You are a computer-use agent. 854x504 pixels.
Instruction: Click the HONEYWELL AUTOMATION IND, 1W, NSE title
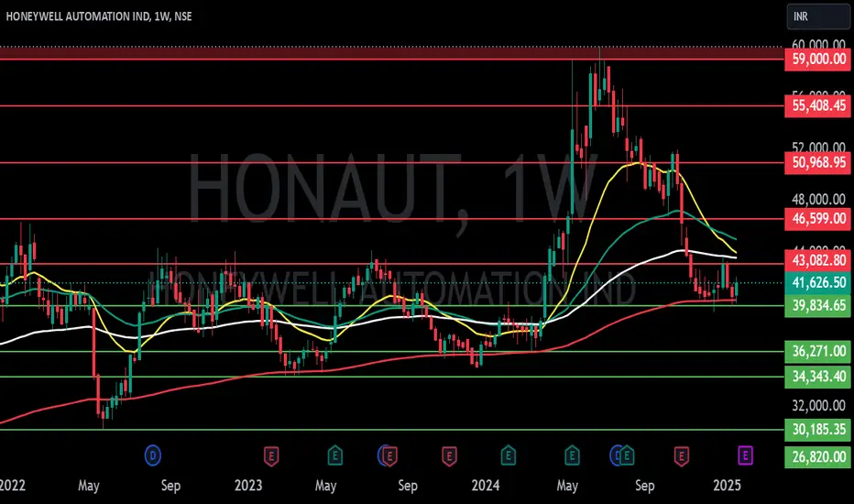pos(99,16)
